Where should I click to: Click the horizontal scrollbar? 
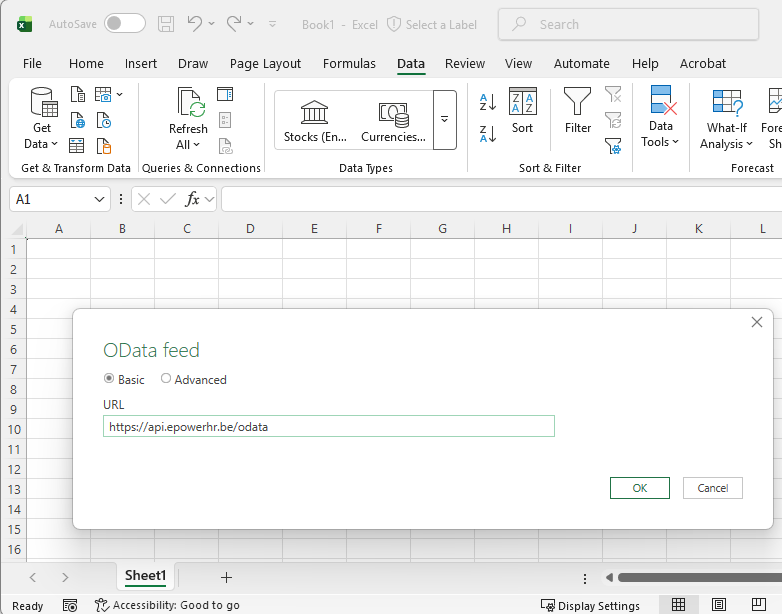(x=699, y=578)
